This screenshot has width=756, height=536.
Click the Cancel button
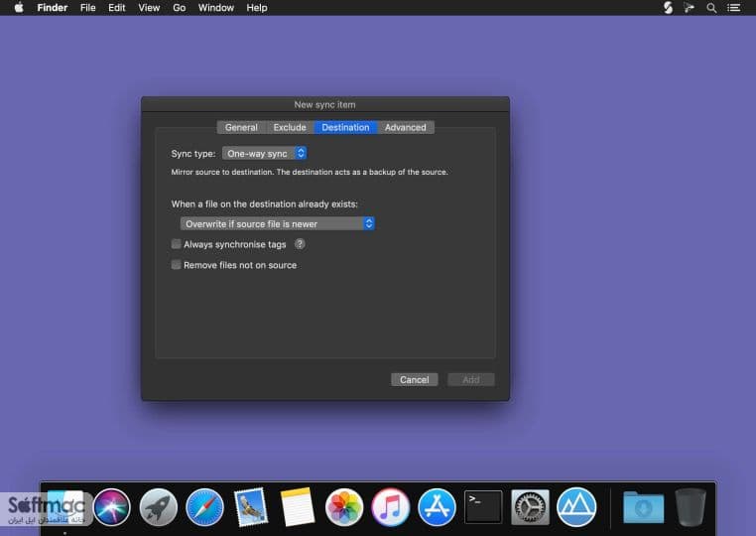(414, 380)
